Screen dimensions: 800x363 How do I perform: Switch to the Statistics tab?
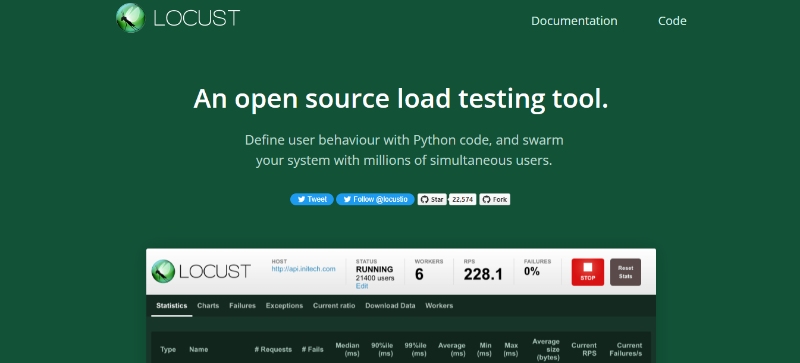coord(171,305)
